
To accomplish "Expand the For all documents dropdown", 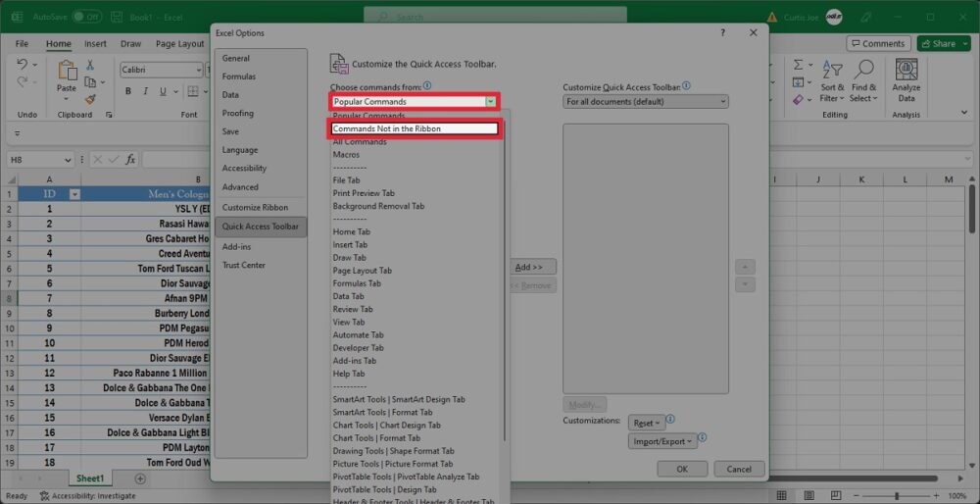I will tap(646, 101).
